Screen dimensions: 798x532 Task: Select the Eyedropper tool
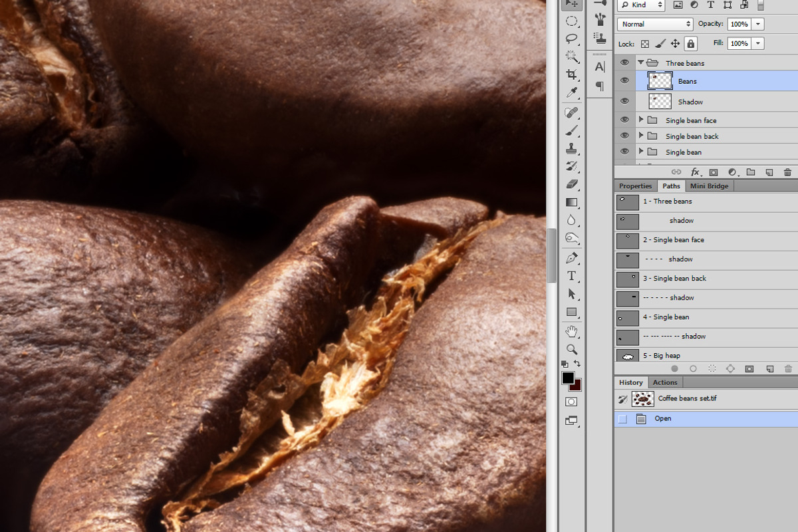571,92
